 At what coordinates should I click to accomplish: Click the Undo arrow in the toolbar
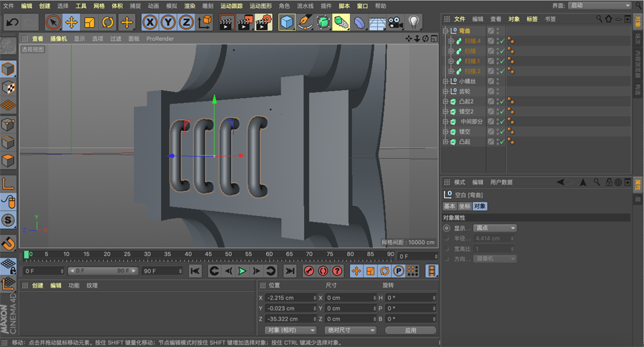tap(12, 22)
